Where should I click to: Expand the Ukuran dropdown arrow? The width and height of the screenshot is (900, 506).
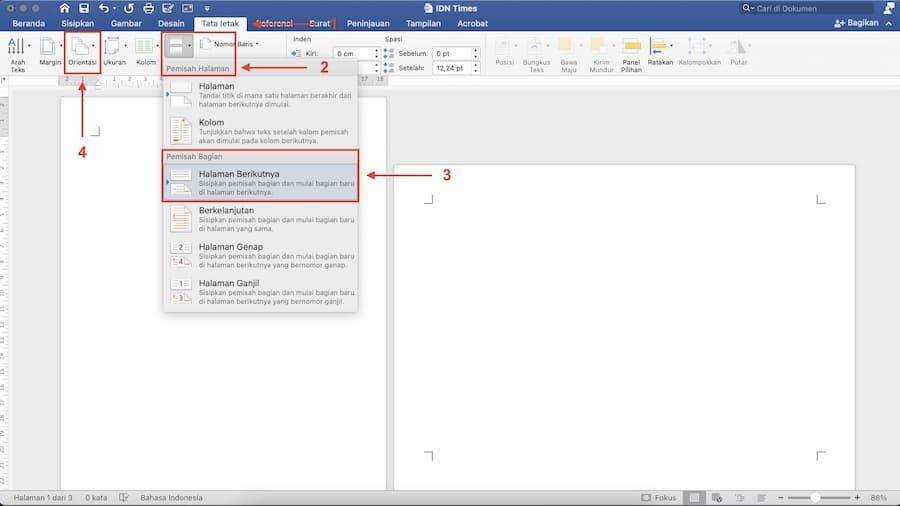point(125,45)
